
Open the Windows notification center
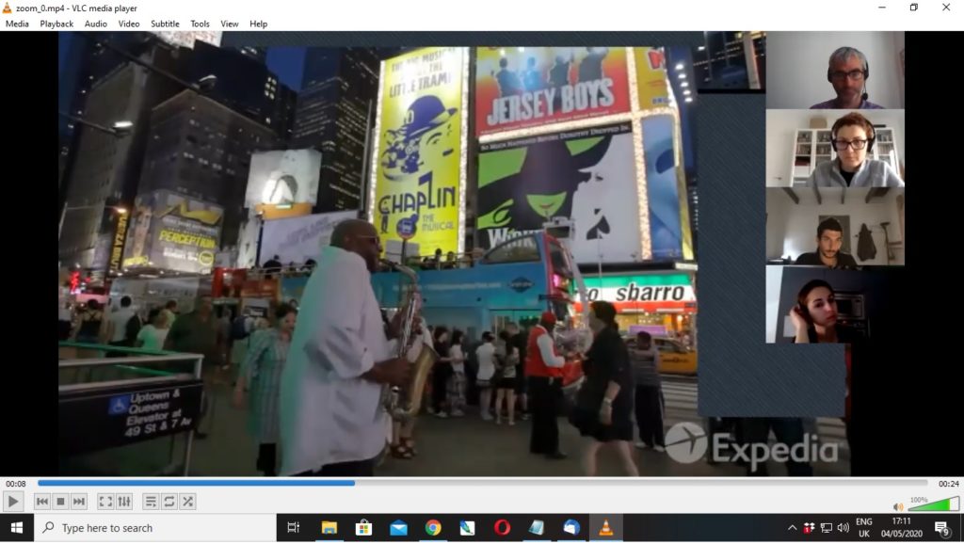pos(941,528)
